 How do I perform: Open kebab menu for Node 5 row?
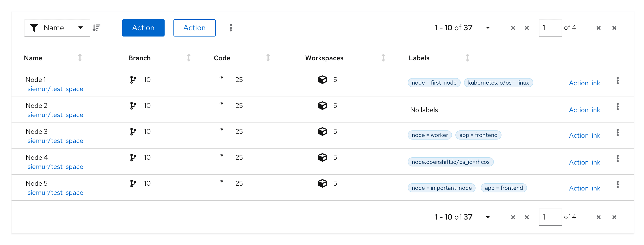click(617, 184)
